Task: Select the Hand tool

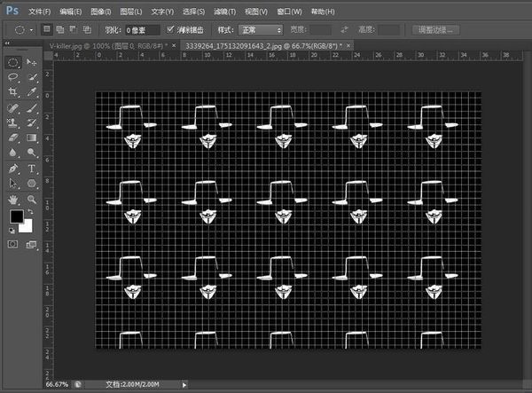Action: click(x=13, y=200)
